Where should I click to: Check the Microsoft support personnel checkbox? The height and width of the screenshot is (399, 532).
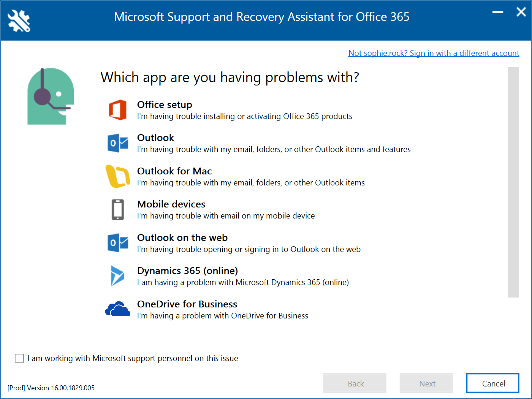(19, 358)
